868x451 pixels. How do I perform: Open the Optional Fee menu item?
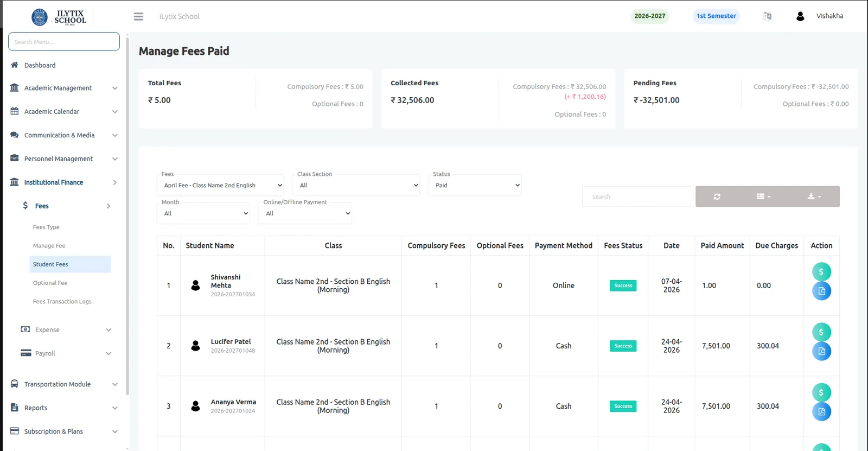[x=50, y=283]
